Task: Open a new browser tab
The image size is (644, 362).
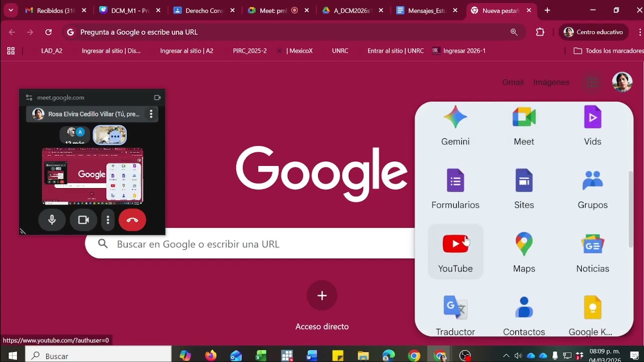Action: point(547,11)
